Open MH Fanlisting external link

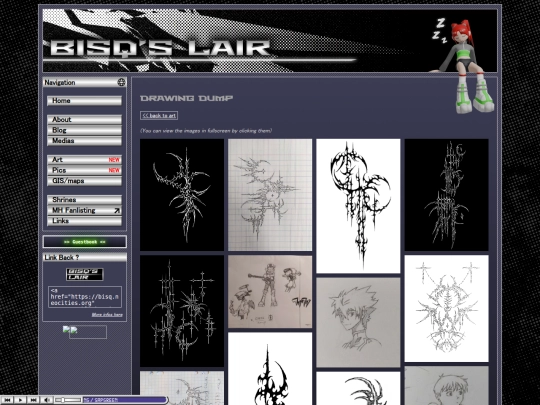pos(84,210)
